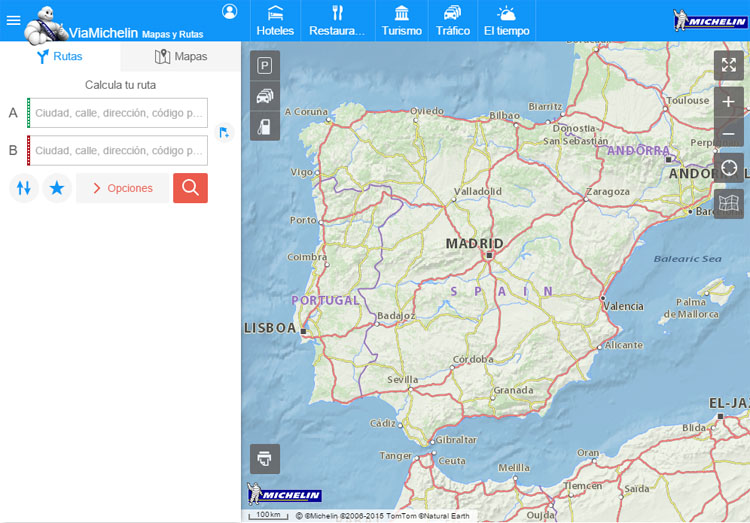Click Cádiz on the map
750x523 pixels.
pyautogui.click(x=383, y=423)
